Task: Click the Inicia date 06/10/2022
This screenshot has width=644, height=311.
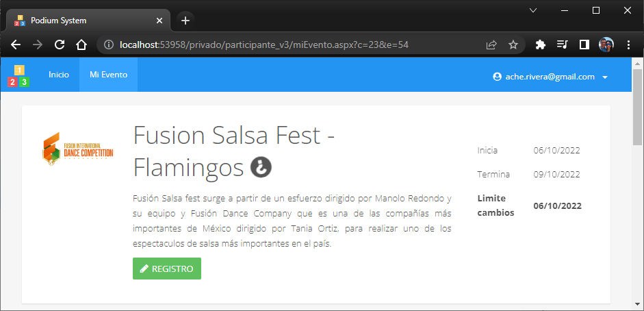Action: [556, 151]
